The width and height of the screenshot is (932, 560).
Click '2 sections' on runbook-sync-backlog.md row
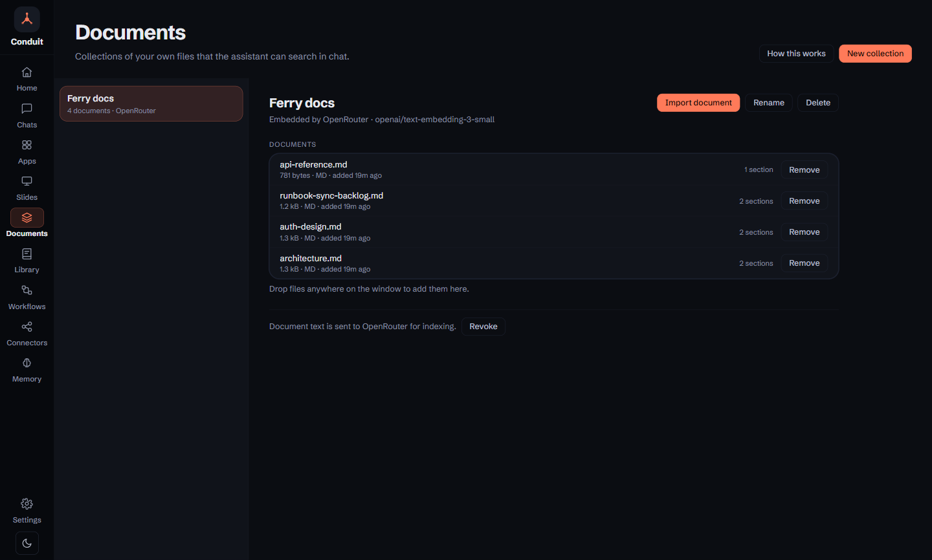[x=756, y=201]
